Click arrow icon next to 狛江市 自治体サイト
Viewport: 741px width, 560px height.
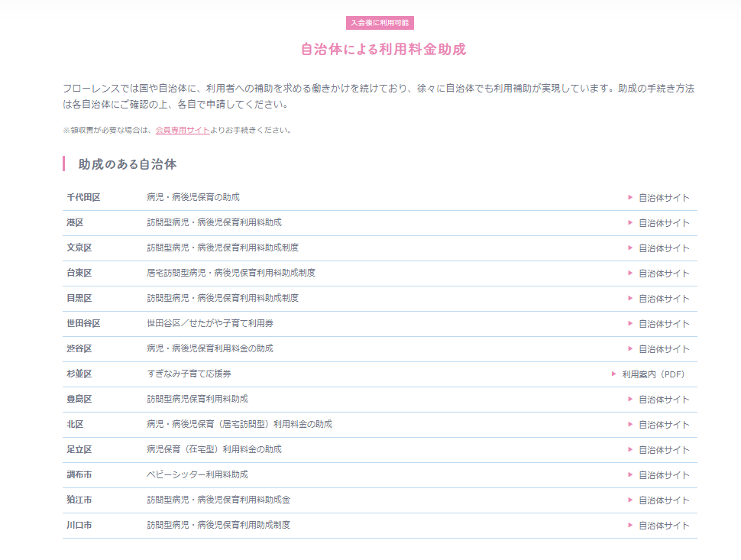630,500
